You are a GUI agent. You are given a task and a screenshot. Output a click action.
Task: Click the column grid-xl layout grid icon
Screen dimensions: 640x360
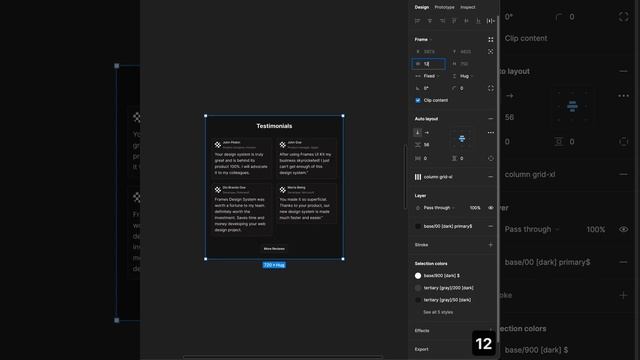pos(418,177)
